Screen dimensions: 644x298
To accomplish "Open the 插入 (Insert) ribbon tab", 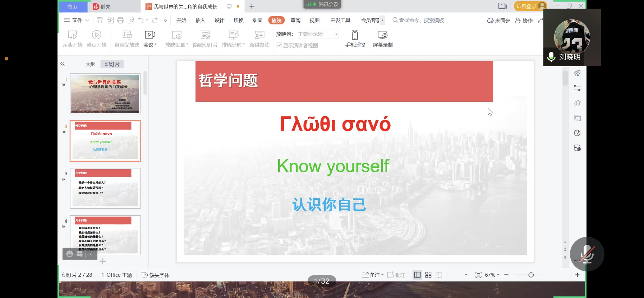I will tap(200, 21).
